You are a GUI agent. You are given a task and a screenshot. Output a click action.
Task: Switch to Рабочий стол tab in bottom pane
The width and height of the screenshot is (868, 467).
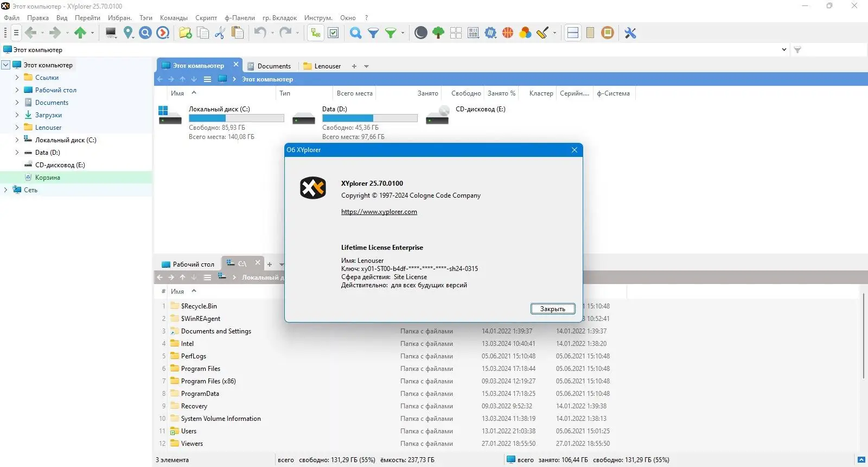click(188, 264)
